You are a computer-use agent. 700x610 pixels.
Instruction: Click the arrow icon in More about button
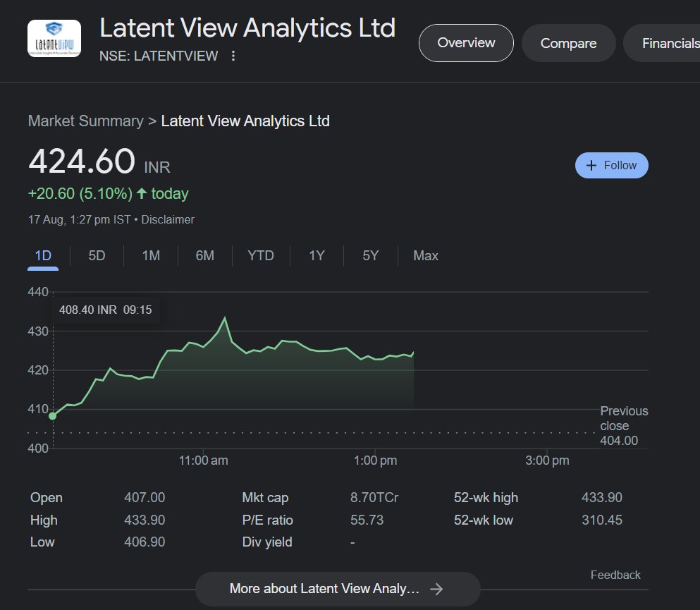click(x=438, y=588)
